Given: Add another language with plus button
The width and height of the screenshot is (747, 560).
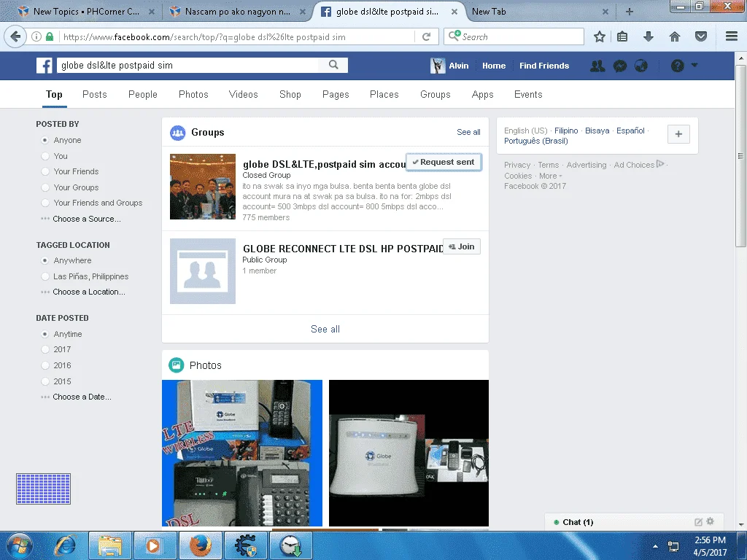Looking at the screenshot, I should [679, 134].
